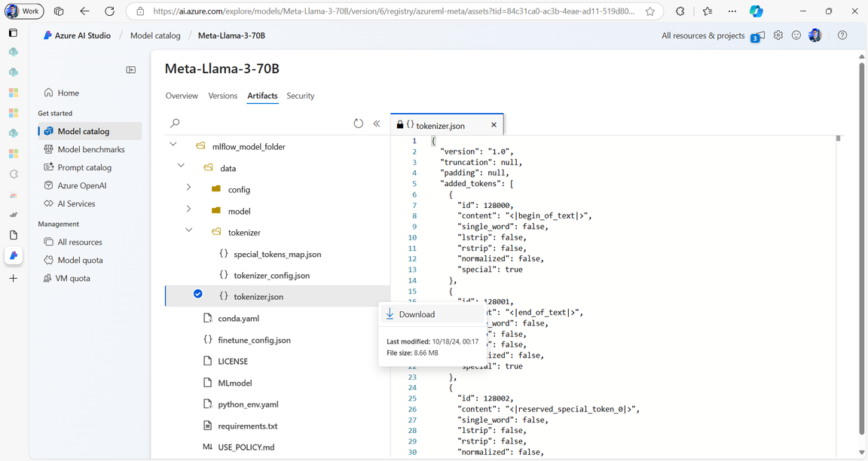Click the browser back arrow
This screenshot has width=868, height=461.
pos(84,11)
